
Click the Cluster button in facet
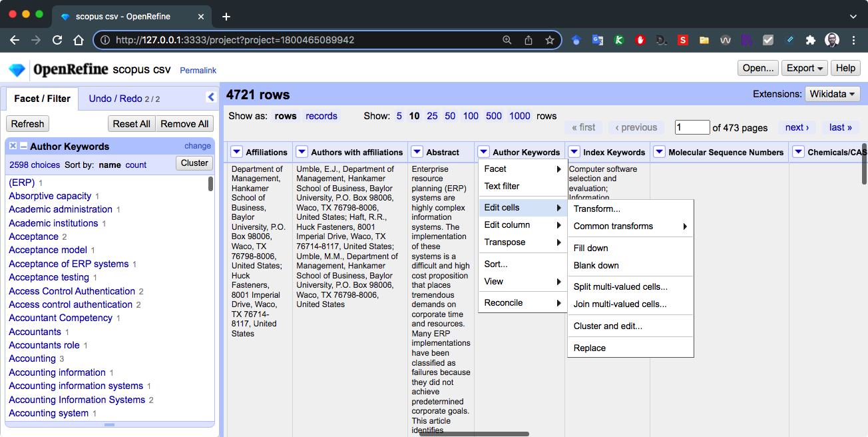(x=194, y=163)
